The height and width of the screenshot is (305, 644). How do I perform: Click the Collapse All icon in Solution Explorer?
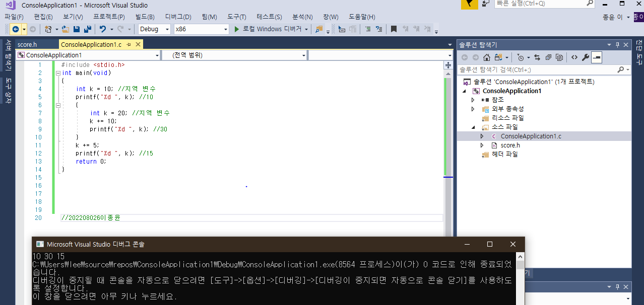[x=548, y=57]
